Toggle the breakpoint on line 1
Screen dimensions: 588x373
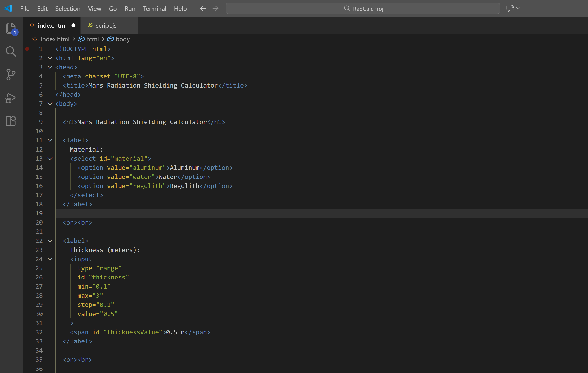click(27, 49)
